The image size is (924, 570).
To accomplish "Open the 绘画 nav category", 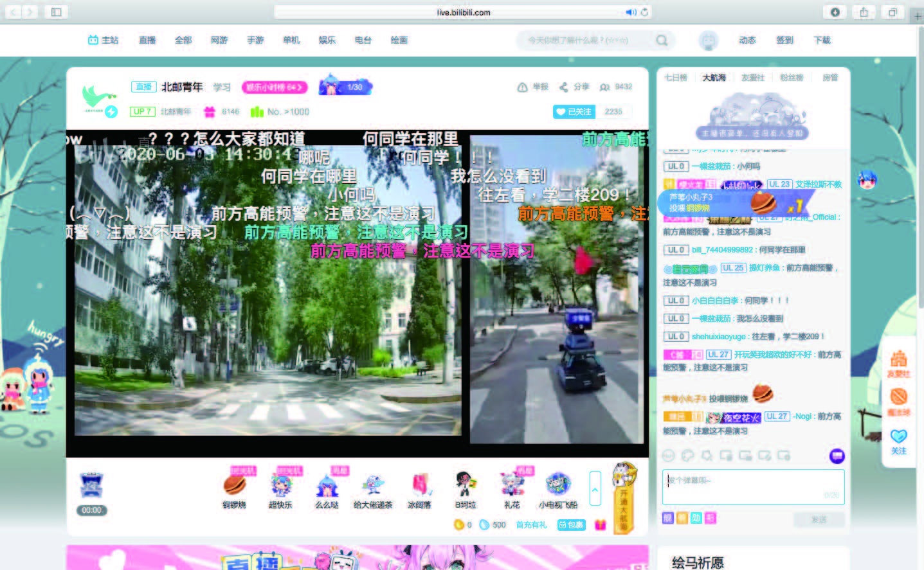I will (399, 40).
